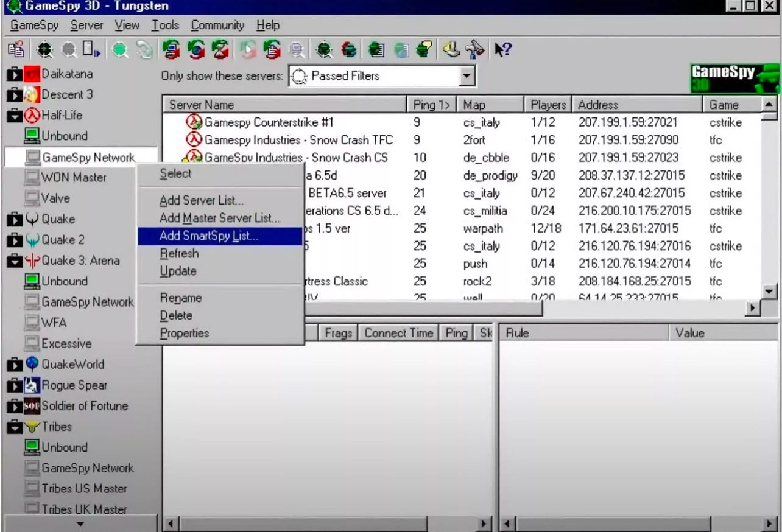782x532 pixels.
Task: Click the Half-Life icon beside Gamespy Counterstrike #1
Action: coord(194,122)
